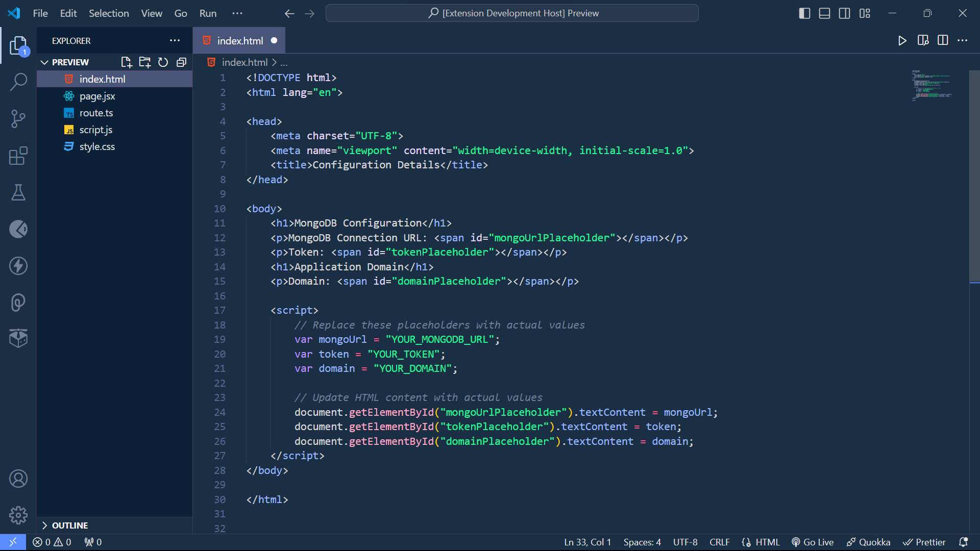The height and width of the screenshot is (551, 980).
Task: Click Go Live in status bar
Action: [813, 542]
